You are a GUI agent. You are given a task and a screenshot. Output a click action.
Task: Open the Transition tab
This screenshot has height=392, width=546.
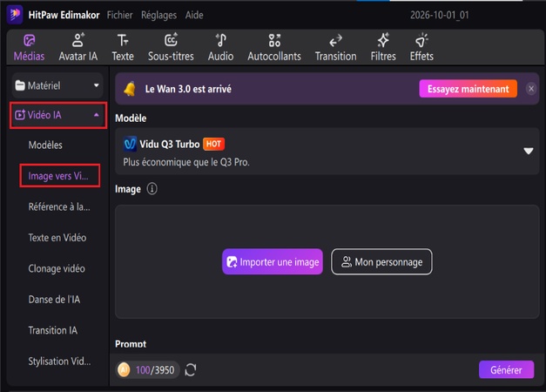[x=335, y=47]
